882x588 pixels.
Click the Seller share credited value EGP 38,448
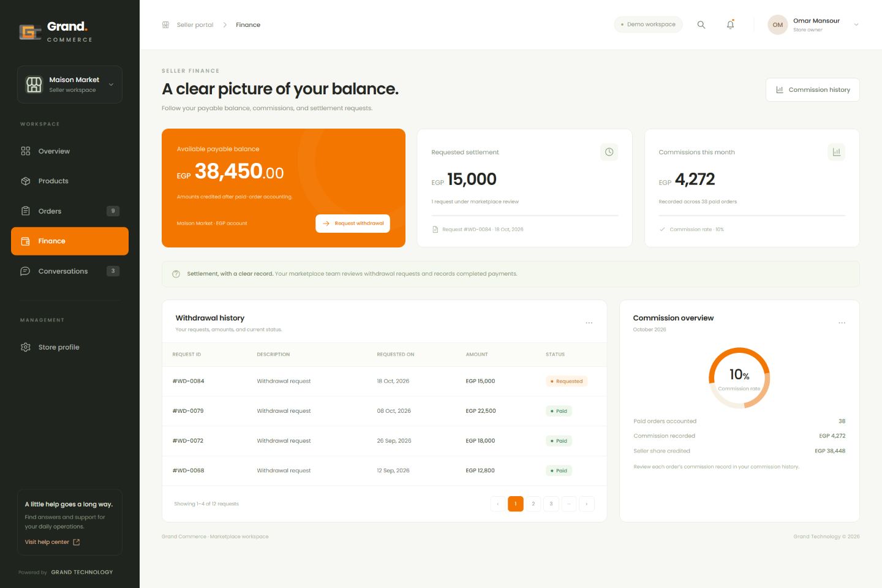[x=830, y=451]
